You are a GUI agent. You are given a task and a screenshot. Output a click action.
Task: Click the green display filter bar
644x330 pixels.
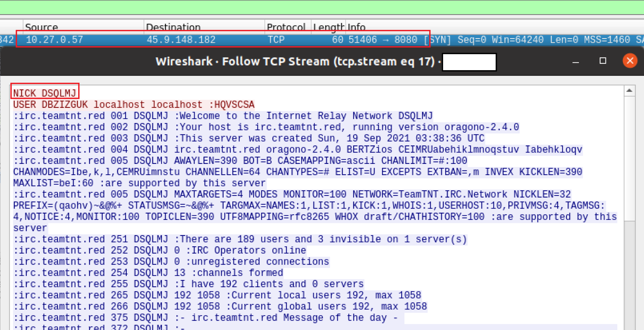click(322, 7)
